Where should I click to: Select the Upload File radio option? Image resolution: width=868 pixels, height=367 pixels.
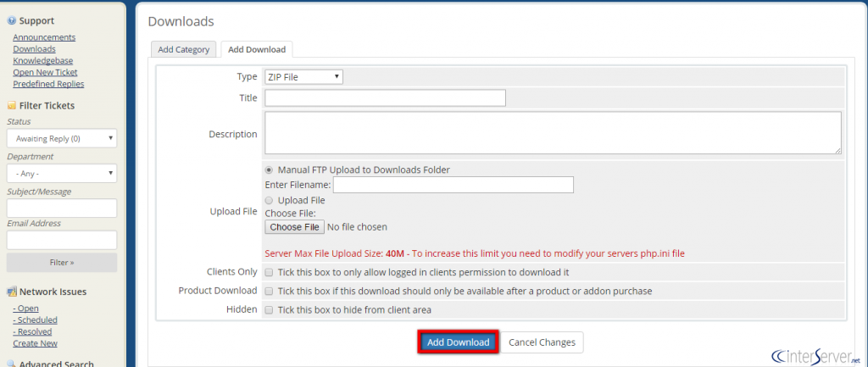tap(269, 200)
